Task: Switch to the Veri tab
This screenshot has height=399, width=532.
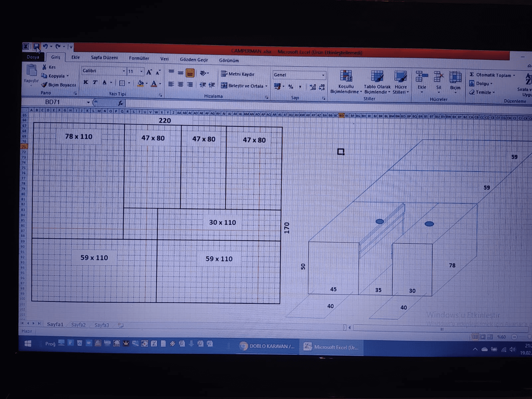Action: click(x=164, y=59)
